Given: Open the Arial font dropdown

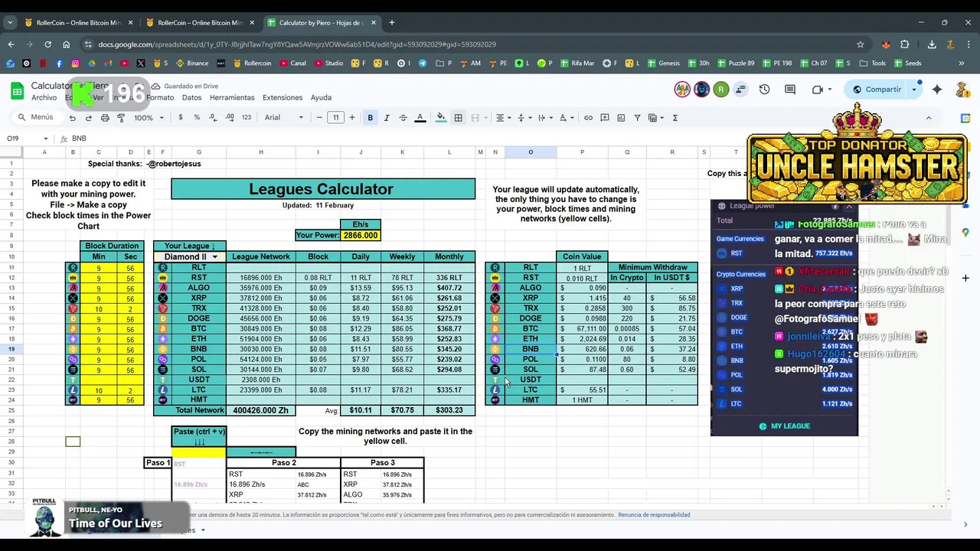Looking at the screenshot, I should 284,118.
